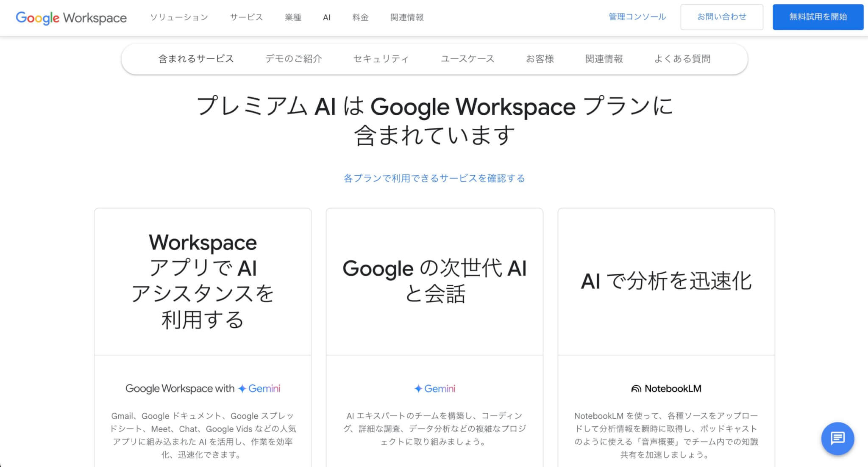868x467 pixels.
Task: Select the 含まれるサービス tab
Action: 196,59
